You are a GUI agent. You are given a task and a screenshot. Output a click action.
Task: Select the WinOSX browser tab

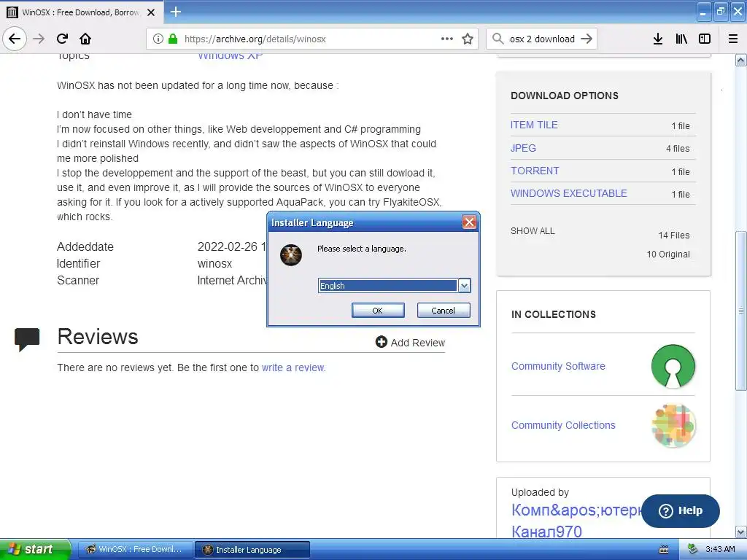[x=80, y=12]
